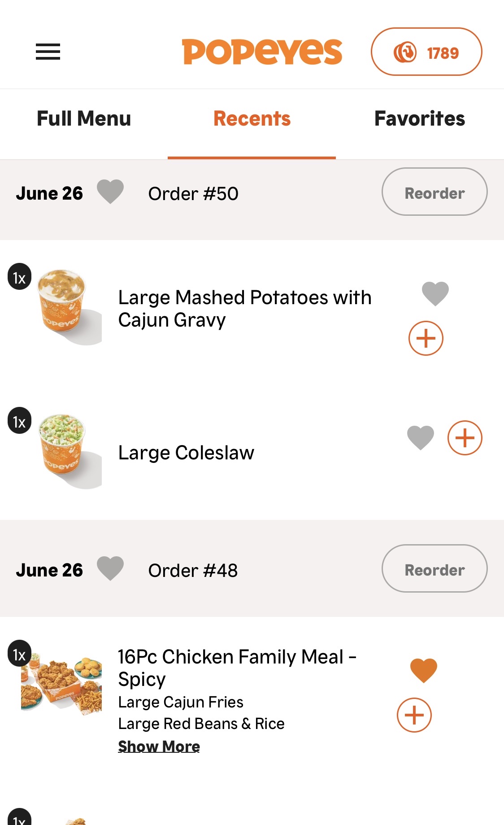Select the Recents tab
Viewport: 504px width, 825px height.
click(x=252, y=119)
